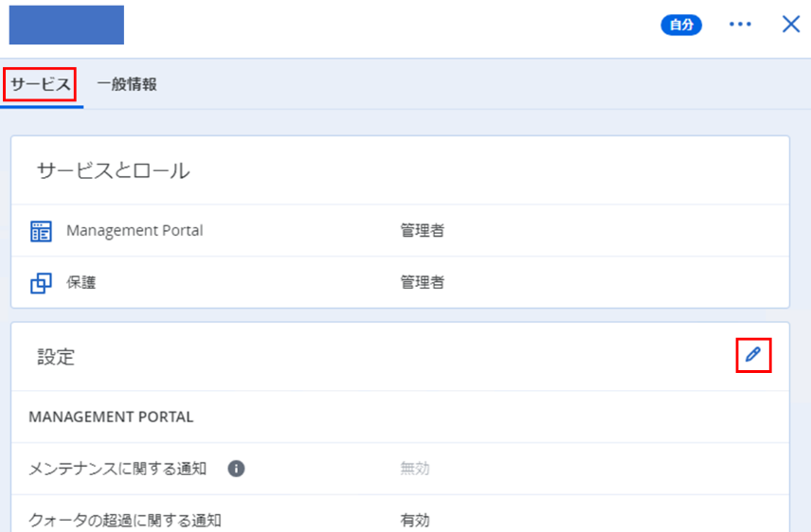Click the クォータの超過に関する通知 label
Viewport: 811px width, 532px height.
pos(125,520)
